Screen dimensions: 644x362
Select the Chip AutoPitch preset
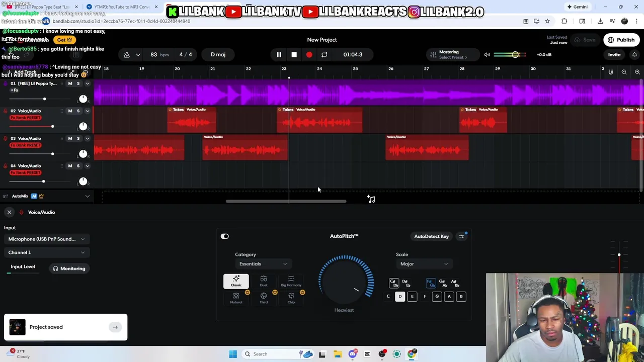tap(291, 298)
